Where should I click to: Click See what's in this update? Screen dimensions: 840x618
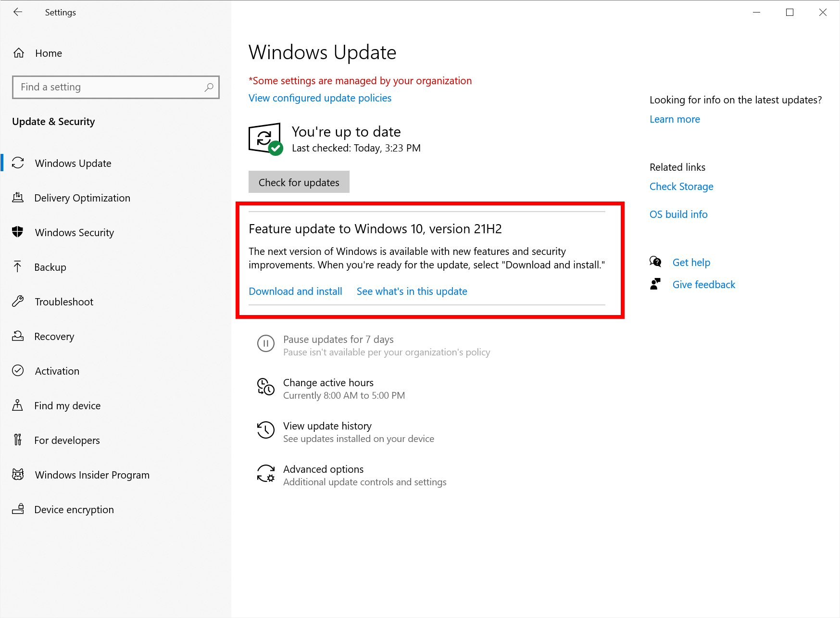(x=412, y=291)
